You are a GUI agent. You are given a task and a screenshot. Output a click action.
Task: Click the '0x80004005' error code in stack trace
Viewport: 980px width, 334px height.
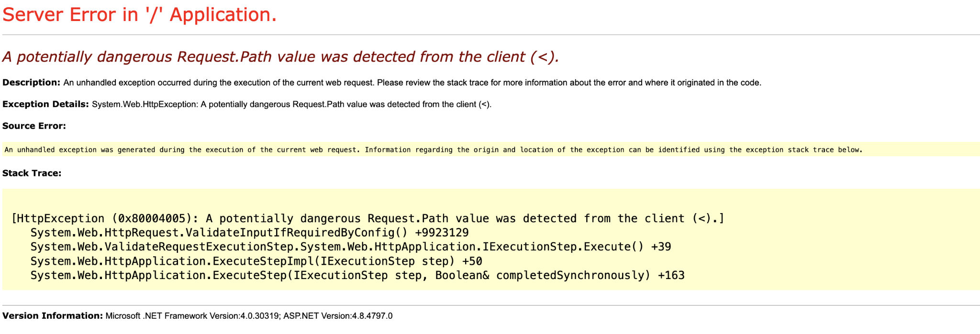pos(152,218)
